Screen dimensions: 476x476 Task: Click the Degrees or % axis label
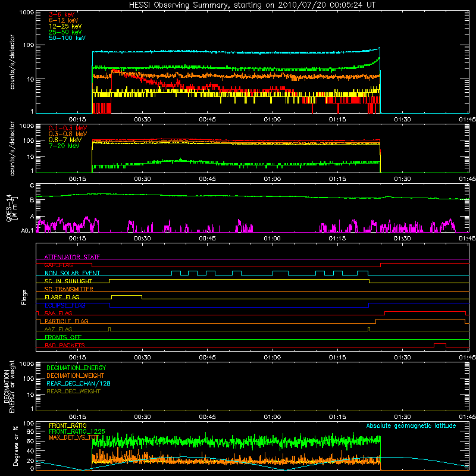[15, 446]
